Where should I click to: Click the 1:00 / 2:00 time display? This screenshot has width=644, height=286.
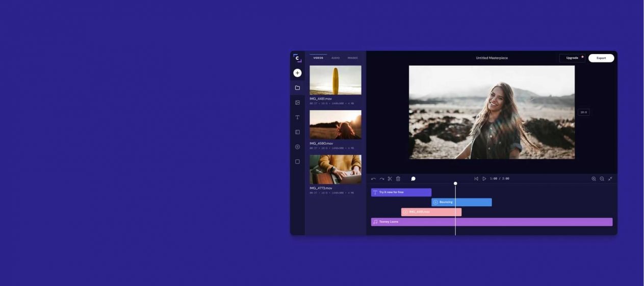click(500, 179)
